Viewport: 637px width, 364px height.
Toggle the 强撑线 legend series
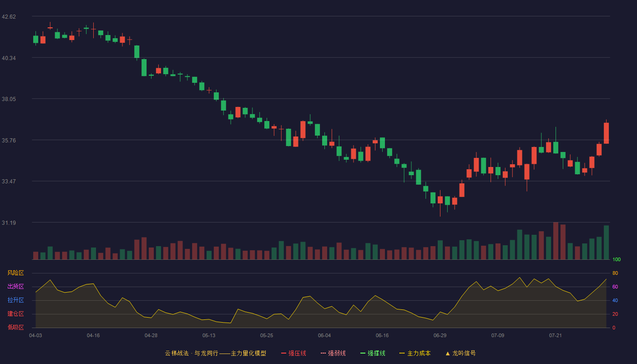pos(373,353)
